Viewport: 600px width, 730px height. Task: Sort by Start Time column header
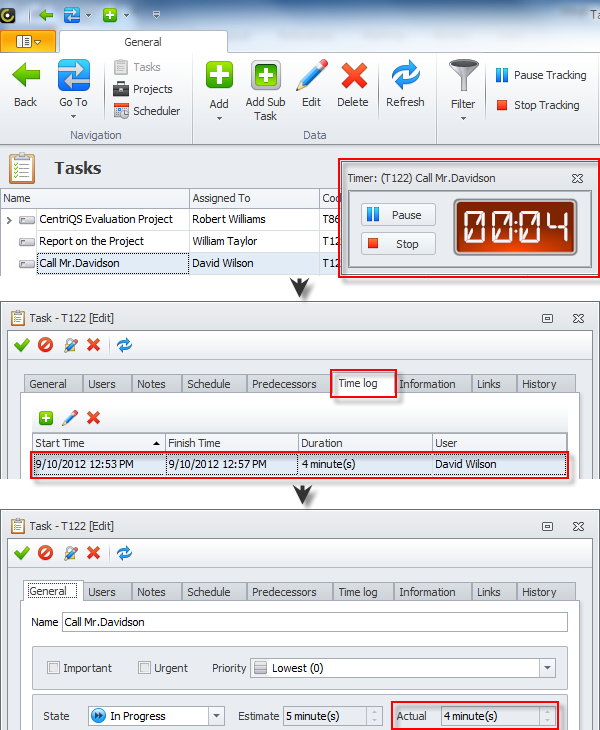point(98,443)
